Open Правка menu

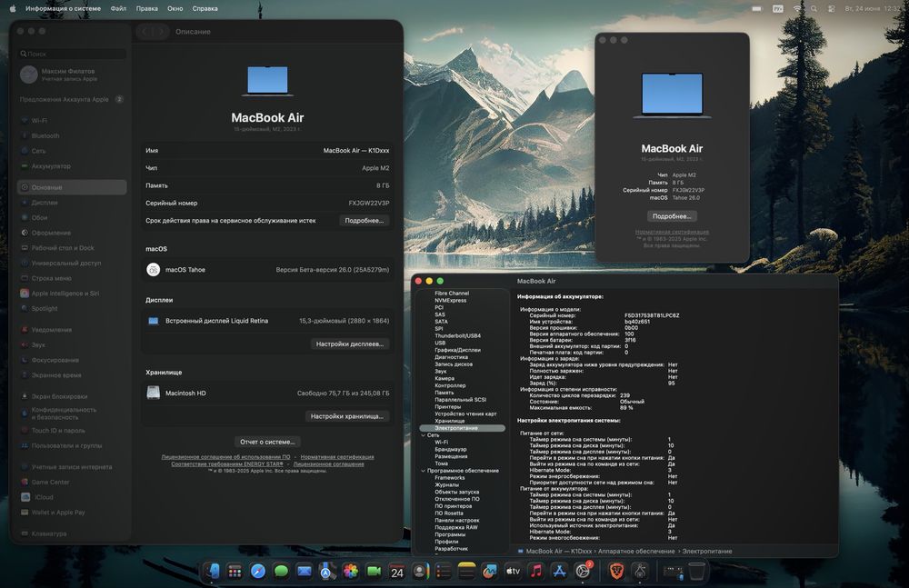click(146, 9)
